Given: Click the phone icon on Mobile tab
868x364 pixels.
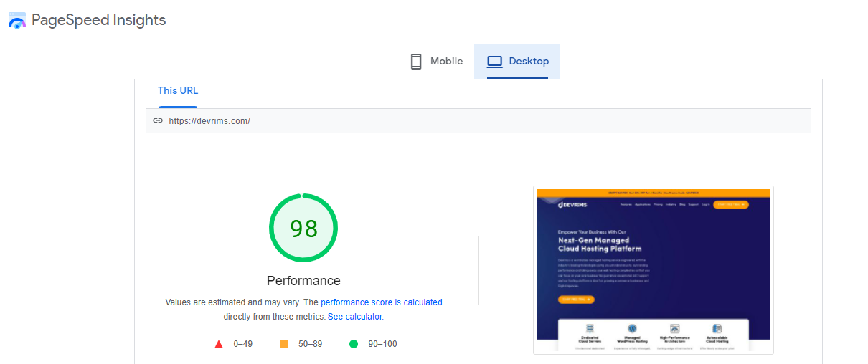Looking at the screenshot, I should click(416, 62).
